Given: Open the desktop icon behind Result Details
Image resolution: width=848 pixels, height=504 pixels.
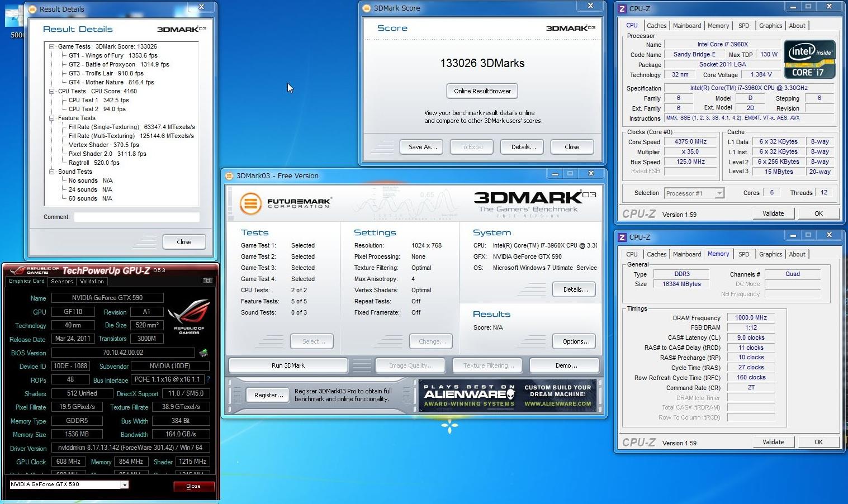Looking at the screenshot, I should click(13, 22).
